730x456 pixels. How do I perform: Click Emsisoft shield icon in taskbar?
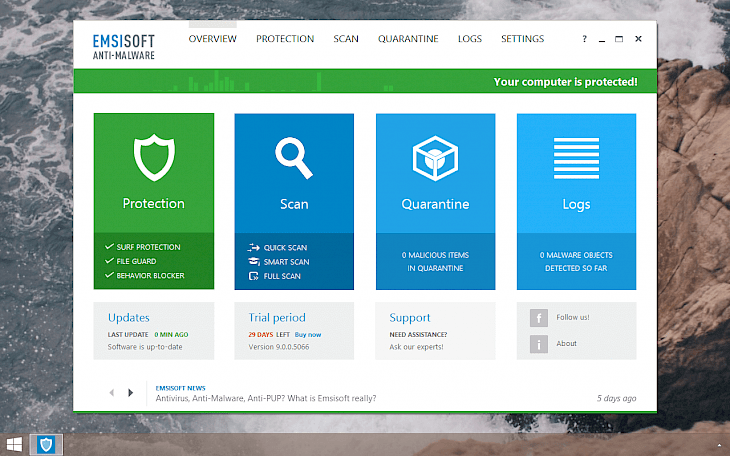[x=46, y=445]
